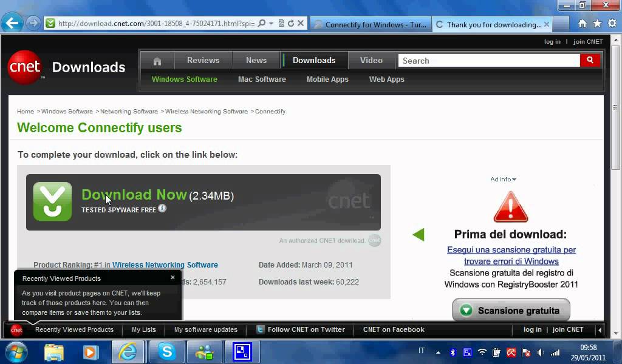Click the browser Forward arrow button
This screenshot has height=364, width=622.
34,24
